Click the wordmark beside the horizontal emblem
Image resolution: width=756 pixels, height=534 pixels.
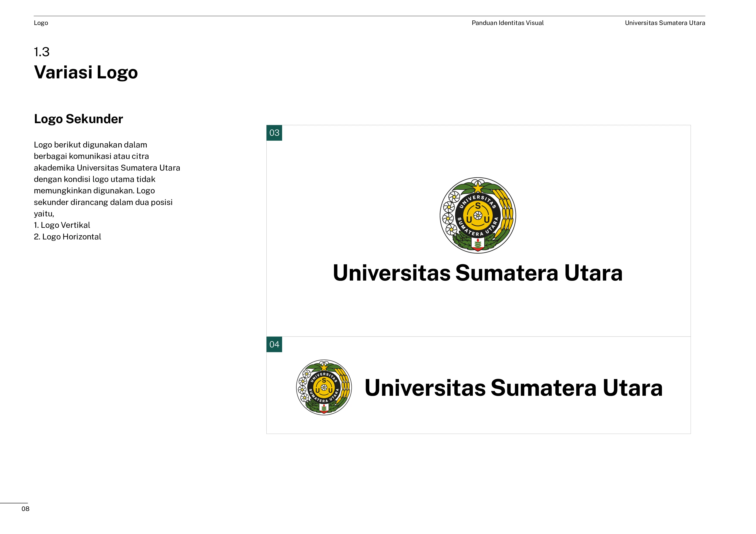pos(513,388)
